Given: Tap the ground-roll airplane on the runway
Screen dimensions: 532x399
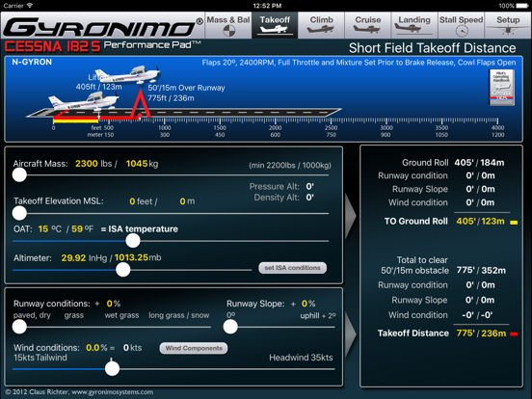Looking at the screenshot, I should tap(84, 101).
